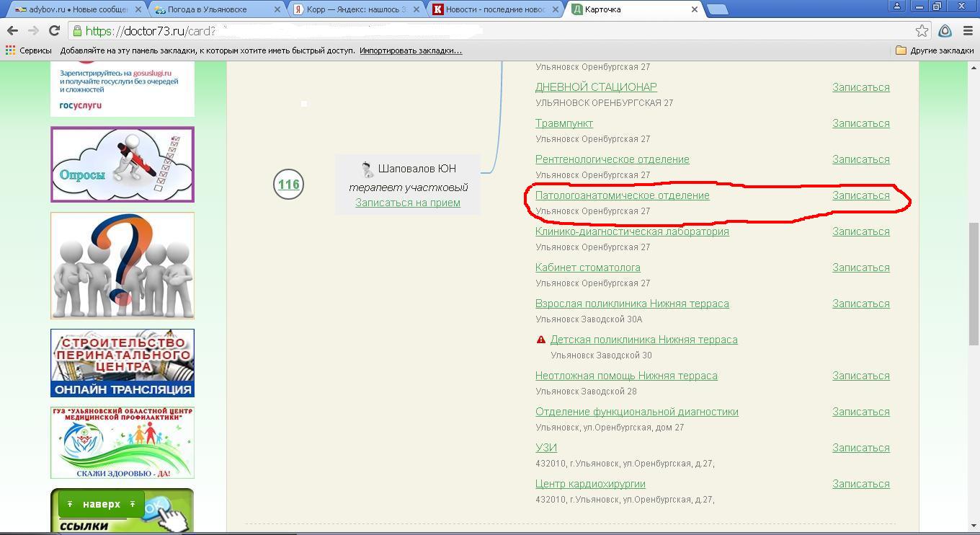
Task: Click Записаться next to Травмпункт
Action: pyautogui.click(x=860, y=123)
